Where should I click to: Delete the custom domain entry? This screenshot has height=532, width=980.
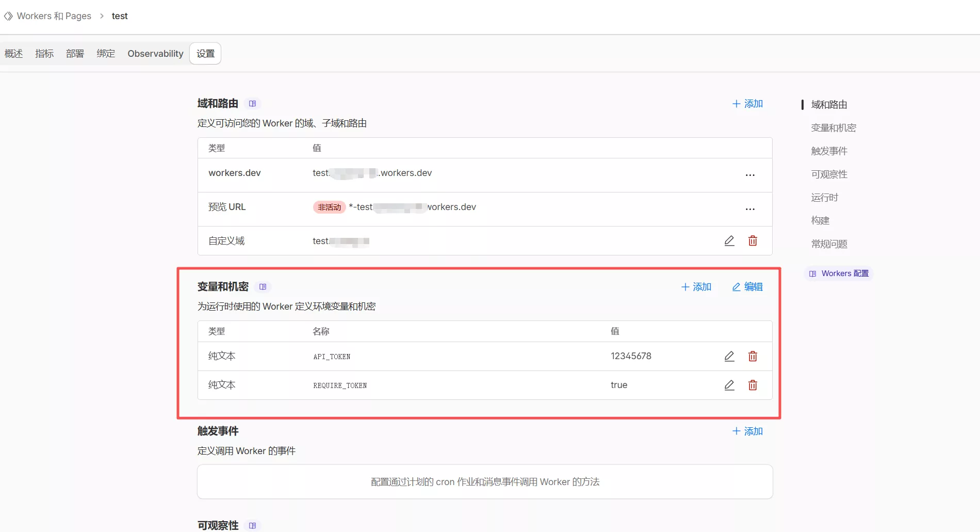pyautogui.click(x=753, y=241)
